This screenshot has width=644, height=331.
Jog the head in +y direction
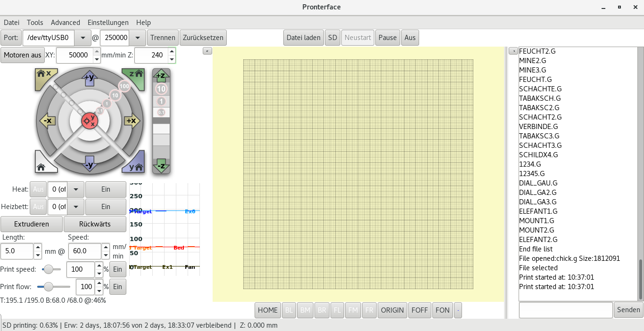coord(90,78)
